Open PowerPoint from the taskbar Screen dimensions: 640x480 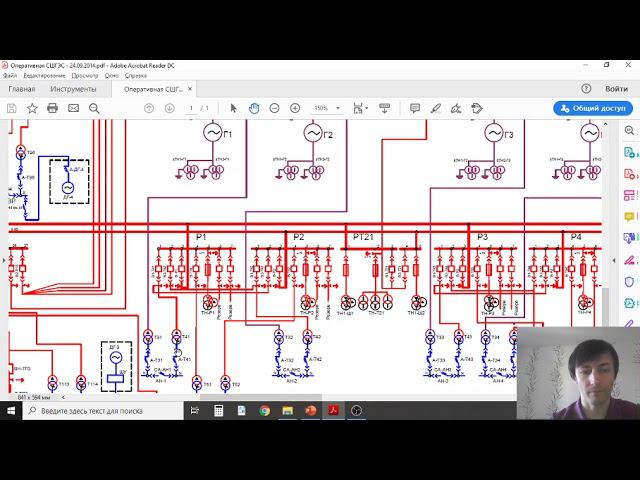[x=311, y=411]
